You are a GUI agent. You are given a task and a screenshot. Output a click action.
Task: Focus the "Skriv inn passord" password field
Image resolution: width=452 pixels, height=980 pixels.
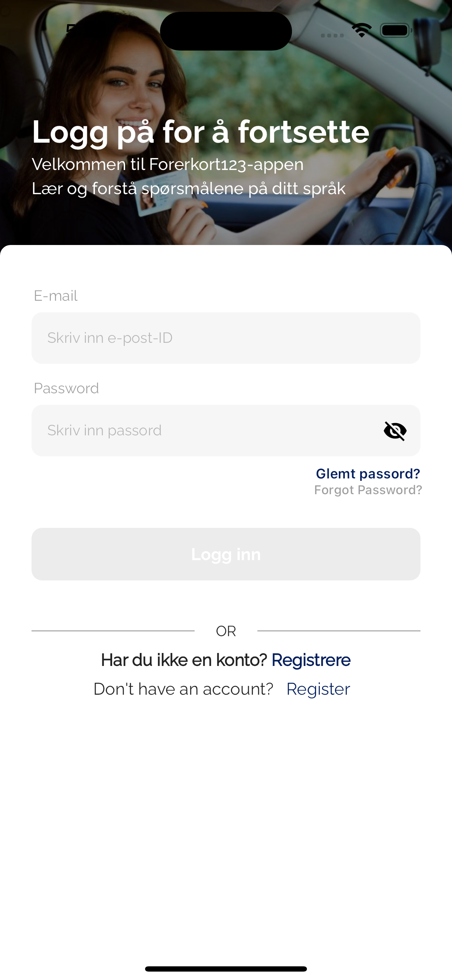click(x=205, y=431)
